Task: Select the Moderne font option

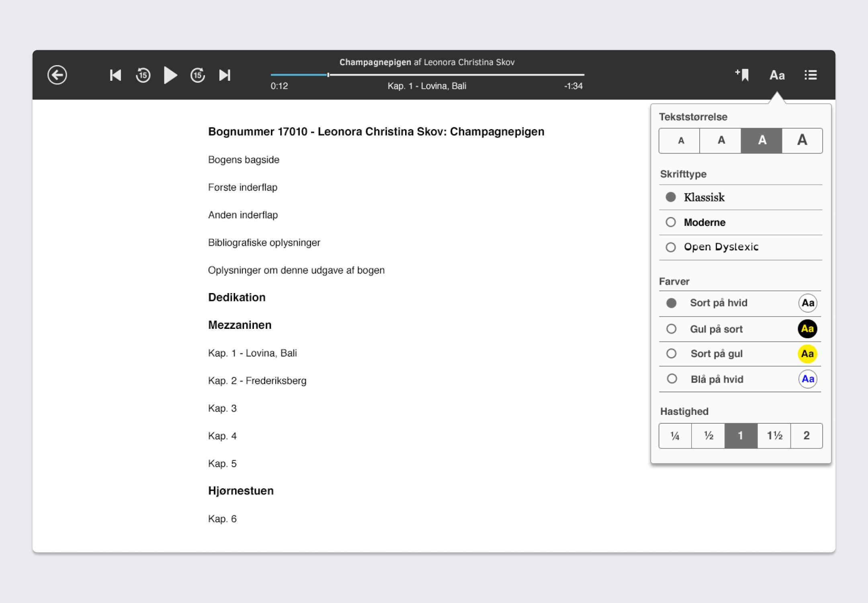Action: [741, 222]
